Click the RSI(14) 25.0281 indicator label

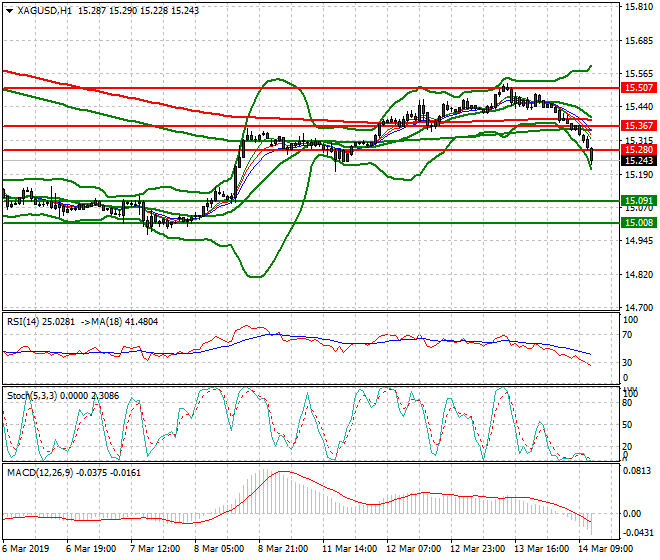[x=41, y=322]
